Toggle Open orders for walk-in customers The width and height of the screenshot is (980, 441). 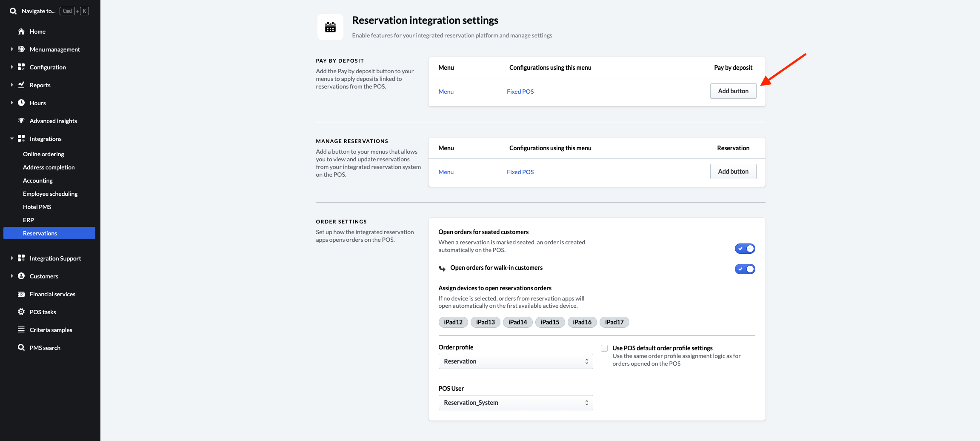click(745, 269)
